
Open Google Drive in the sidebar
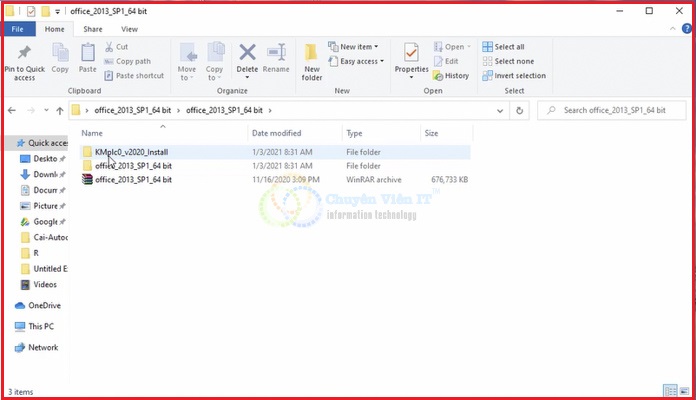43,222
